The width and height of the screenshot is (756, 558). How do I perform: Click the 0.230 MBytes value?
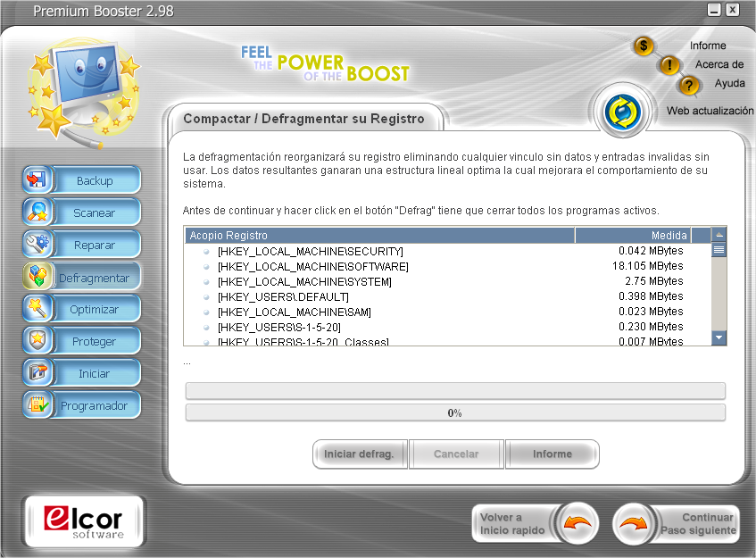tap(651, 327)
